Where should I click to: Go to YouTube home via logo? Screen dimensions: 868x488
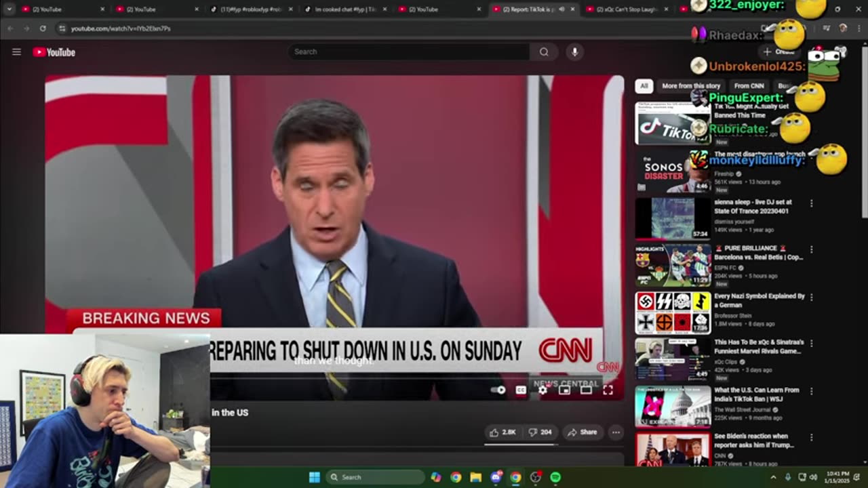coord(54,52)
